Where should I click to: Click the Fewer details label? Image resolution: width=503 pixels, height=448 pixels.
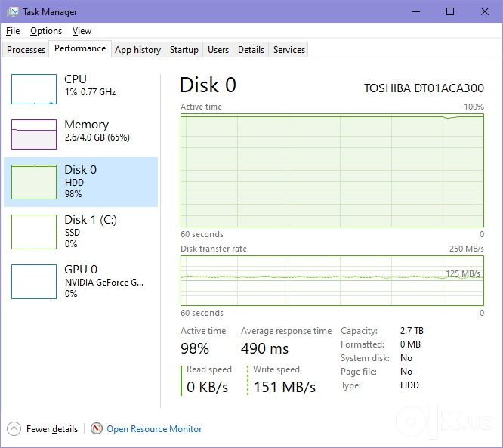(x=52, y=429)
